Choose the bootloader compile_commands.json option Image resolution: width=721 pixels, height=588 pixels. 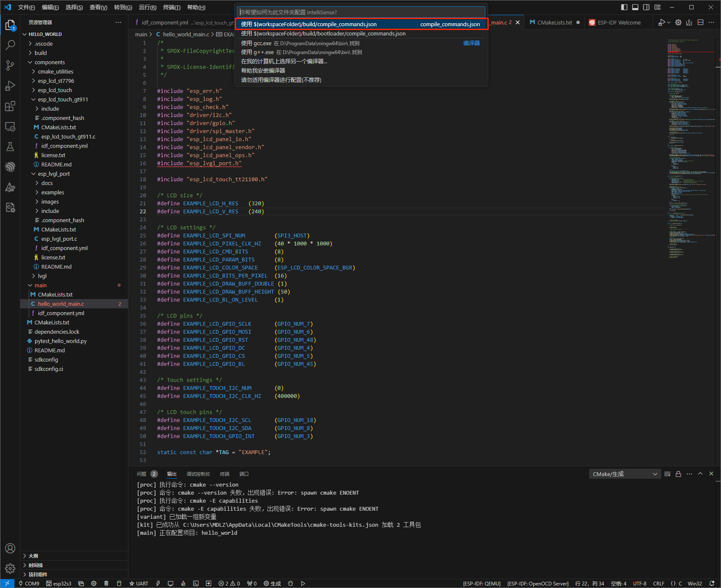361,33
